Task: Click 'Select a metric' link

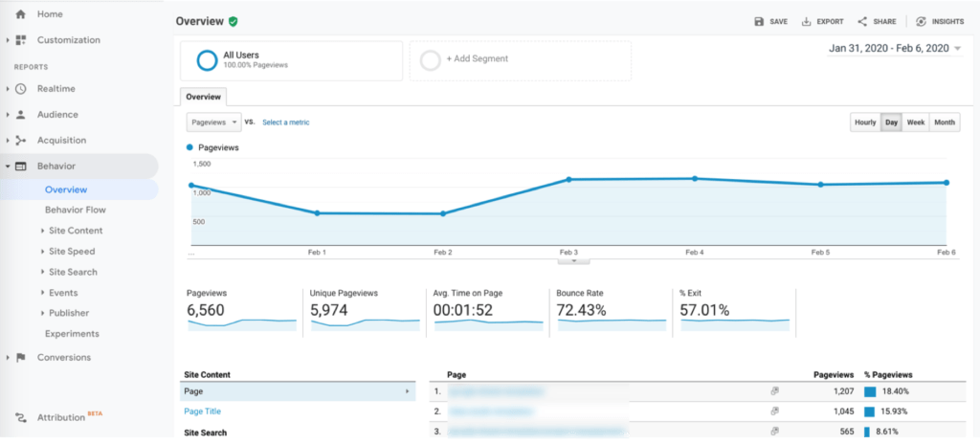Action: click(285, 122)
